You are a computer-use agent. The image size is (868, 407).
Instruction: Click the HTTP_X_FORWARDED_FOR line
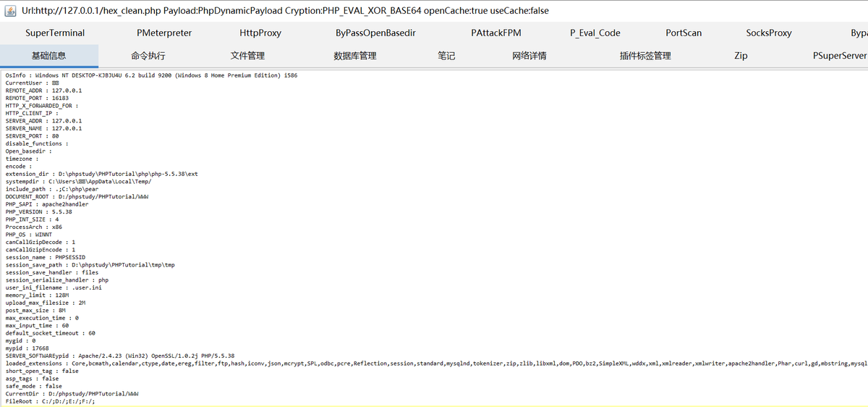tap(42, 106)
